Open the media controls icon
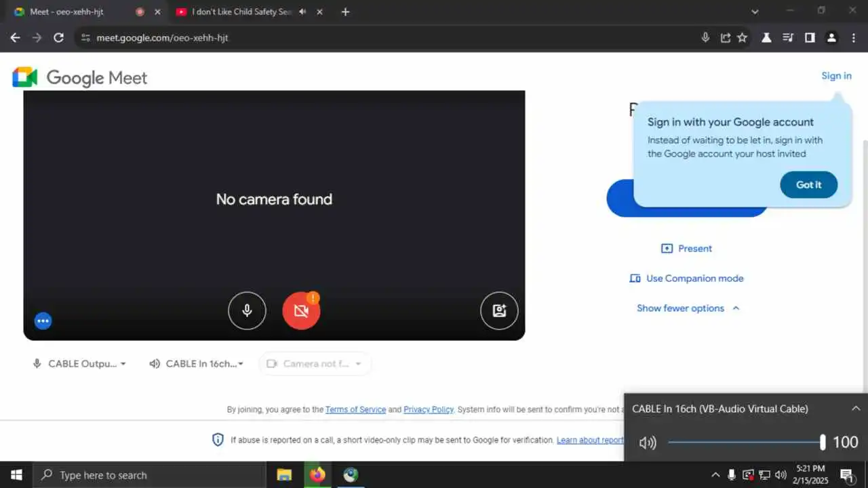The height and width of the screenshot is (488, 868). point(788,38)
